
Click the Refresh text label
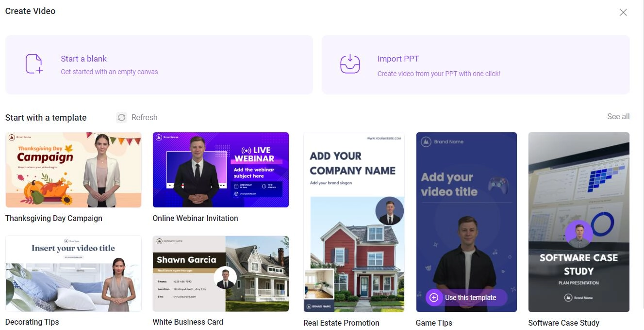coord(144,117)
